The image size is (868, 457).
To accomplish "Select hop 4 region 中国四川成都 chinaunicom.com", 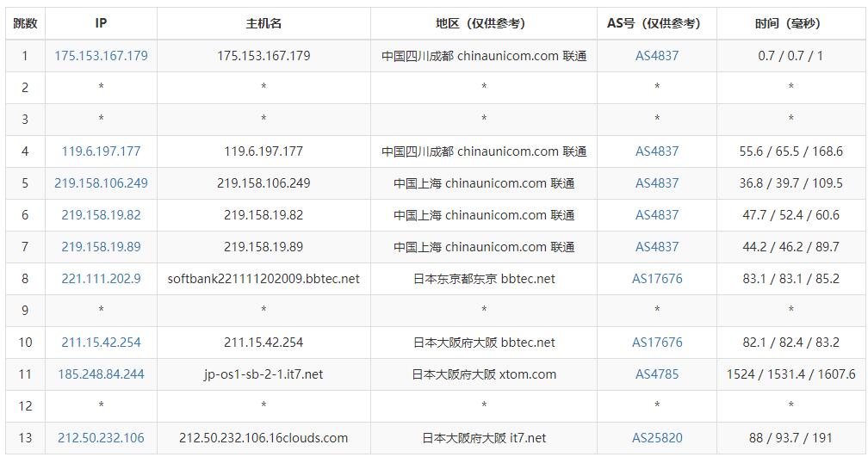I will click(484, 151).
